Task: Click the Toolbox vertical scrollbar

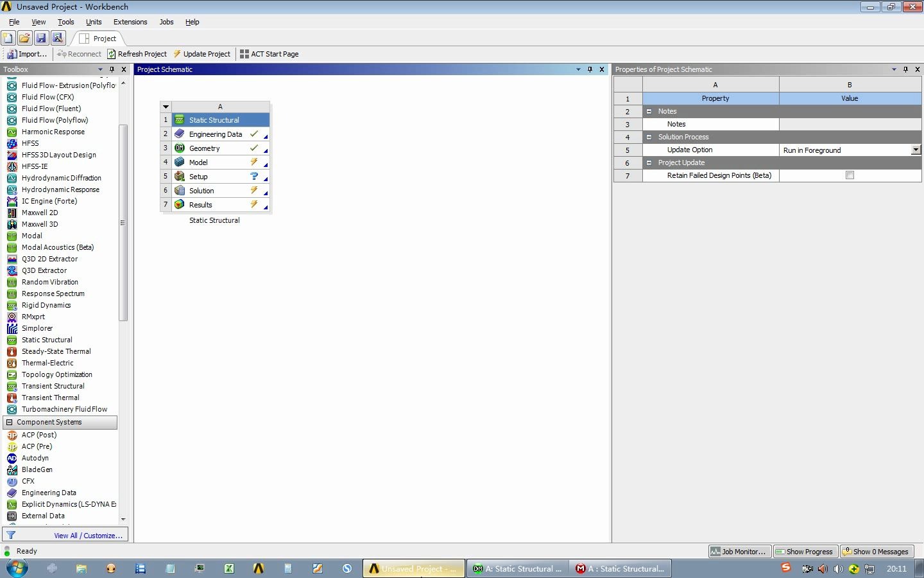Action: click(x=123, y=223)
